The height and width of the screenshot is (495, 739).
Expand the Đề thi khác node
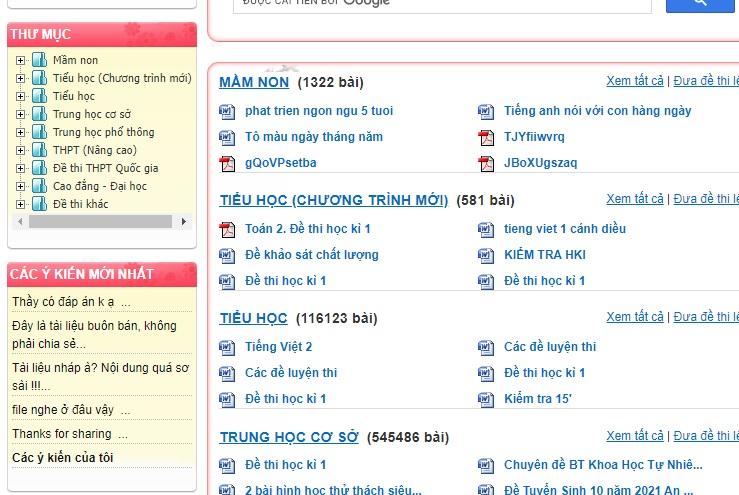(20, 204)
